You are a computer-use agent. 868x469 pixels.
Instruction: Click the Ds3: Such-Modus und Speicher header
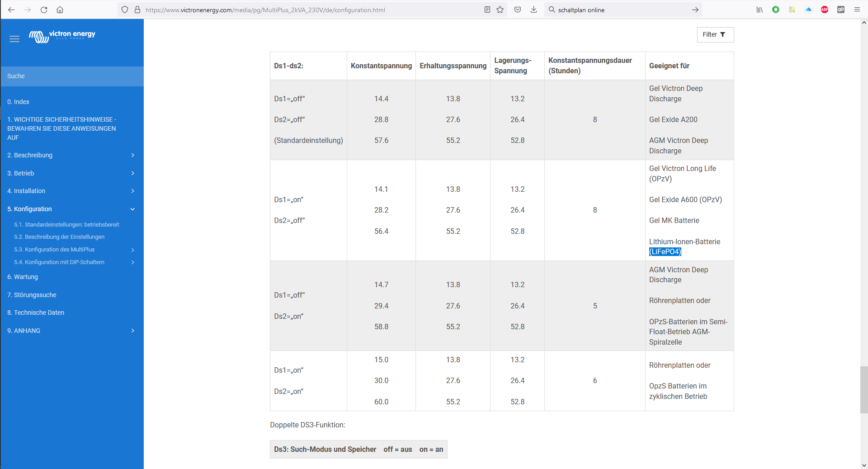pyautogui.click(x=325, y=450)
